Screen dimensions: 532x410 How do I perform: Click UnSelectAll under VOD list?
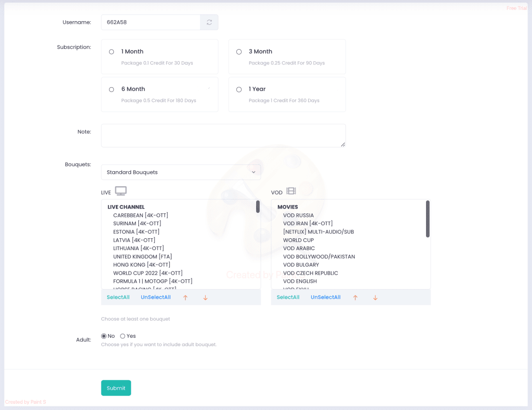[326, 297]
